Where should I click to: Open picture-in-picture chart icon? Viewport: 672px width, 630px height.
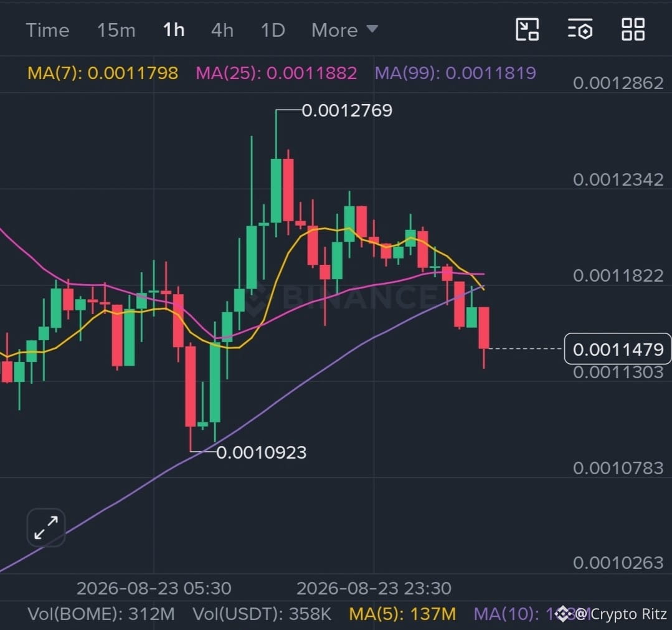tap(527, 29)
